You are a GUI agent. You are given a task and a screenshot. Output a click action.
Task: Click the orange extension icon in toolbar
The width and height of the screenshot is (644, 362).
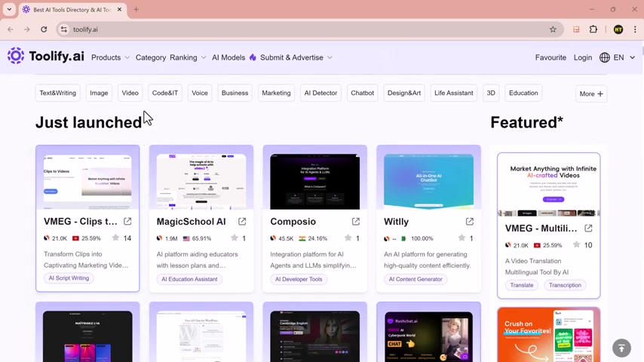576,29
